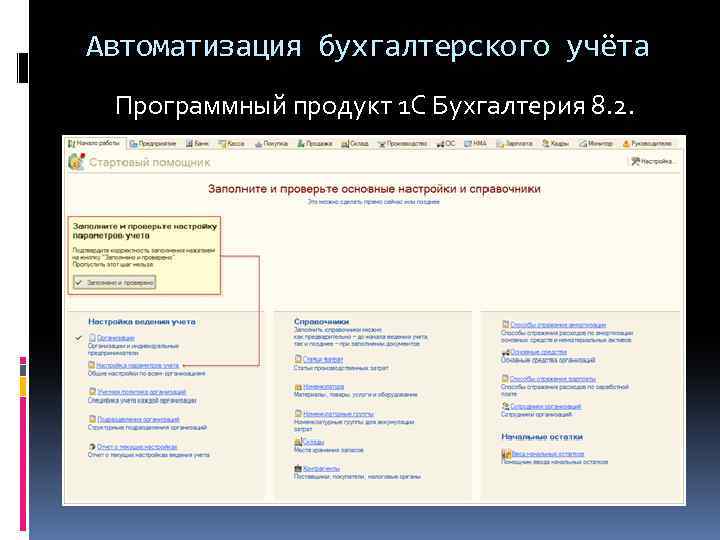Viewport: 720px width, 540px height.
Task: Click the Отчет о текущих настройках icon
Action: click(92, 446)
